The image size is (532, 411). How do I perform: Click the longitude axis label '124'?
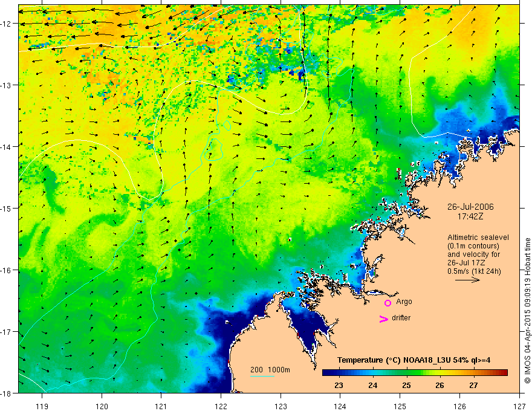(340, 407)
